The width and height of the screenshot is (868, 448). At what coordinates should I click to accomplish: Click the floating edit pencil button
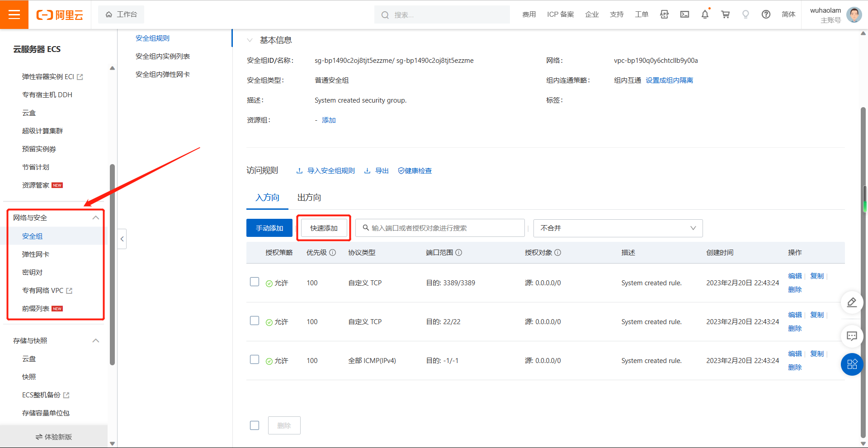tap(852, 302)
